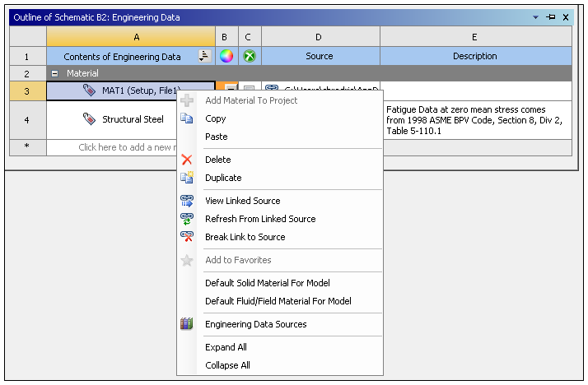The image size is (588, 385).
Task: Open the Contents of Engineering Data filter dropdown
Action: coord(204,56)
